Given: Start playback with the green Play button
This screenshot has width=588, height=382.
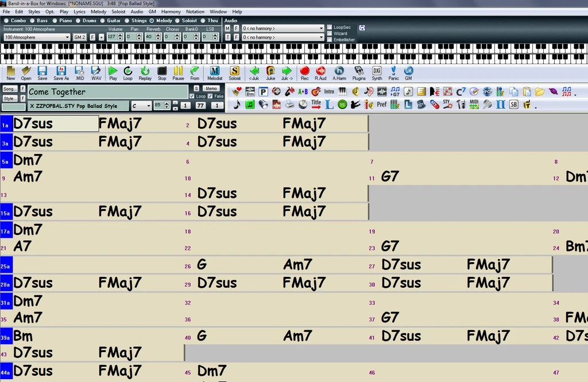Looking at the screenshot, I should 113,73.
